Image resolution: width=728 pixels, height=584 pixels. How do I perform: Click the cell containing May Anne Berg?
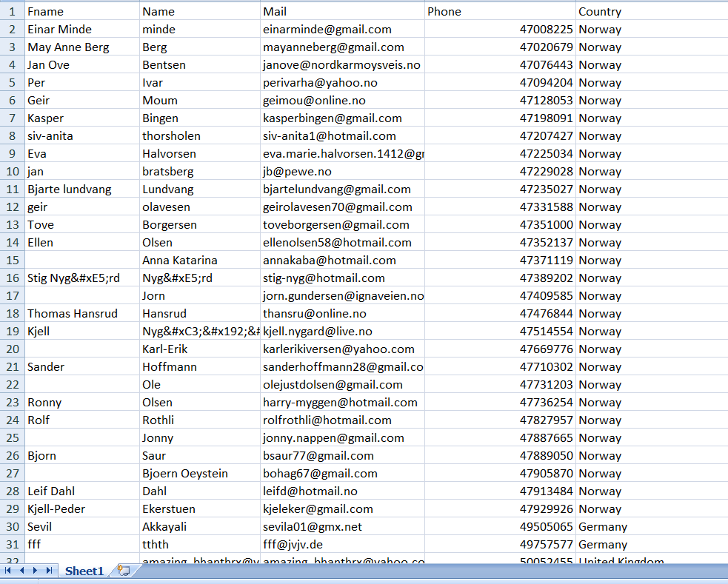pos(82,47)
